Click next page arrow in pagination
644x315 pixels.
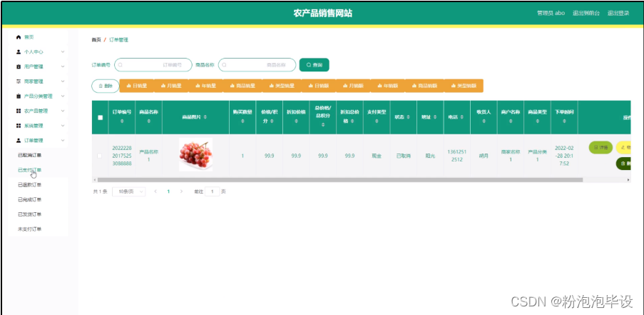pos(181,191)
